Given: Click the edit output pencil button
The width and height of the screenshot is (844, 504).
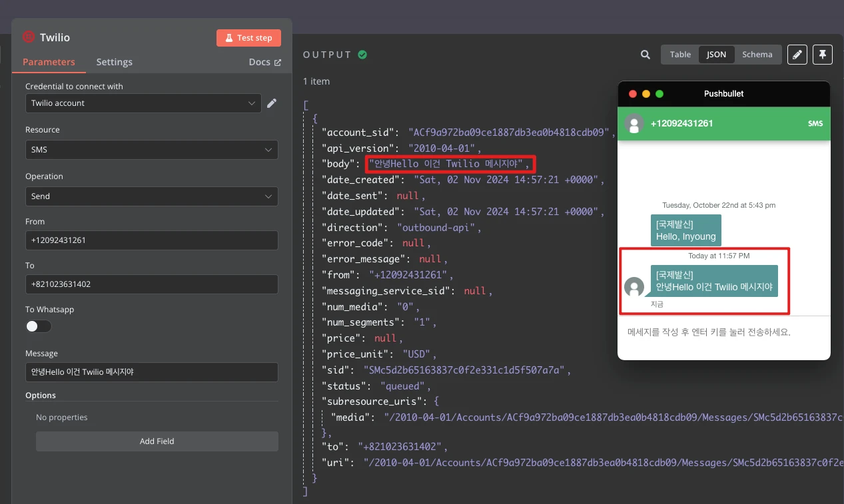Looking at the screenshot, I should [x=797, y=55].
